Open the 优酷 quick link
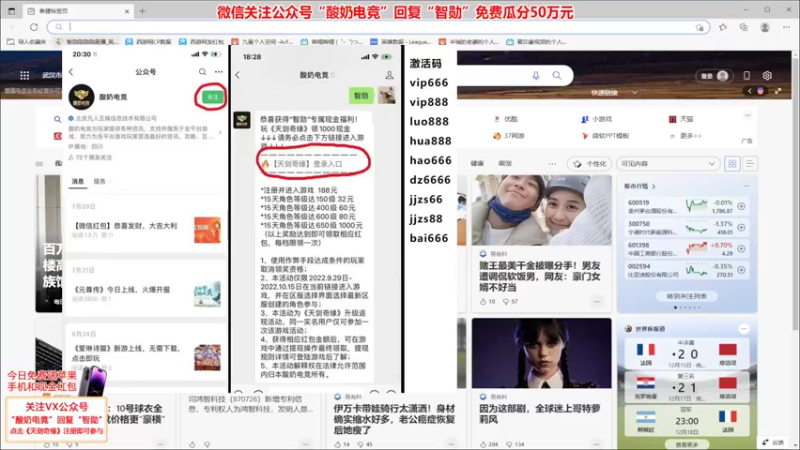This screenshot has height=450, width=800. point(505,119)
